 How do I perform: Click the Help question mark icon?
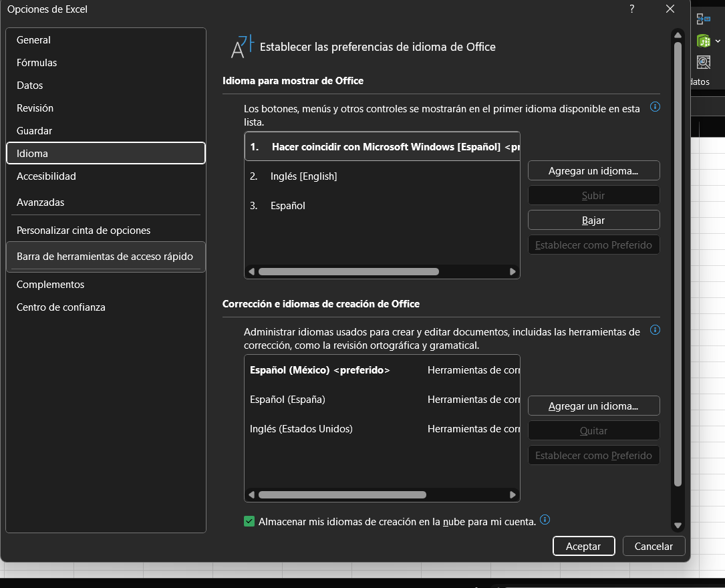631,9
